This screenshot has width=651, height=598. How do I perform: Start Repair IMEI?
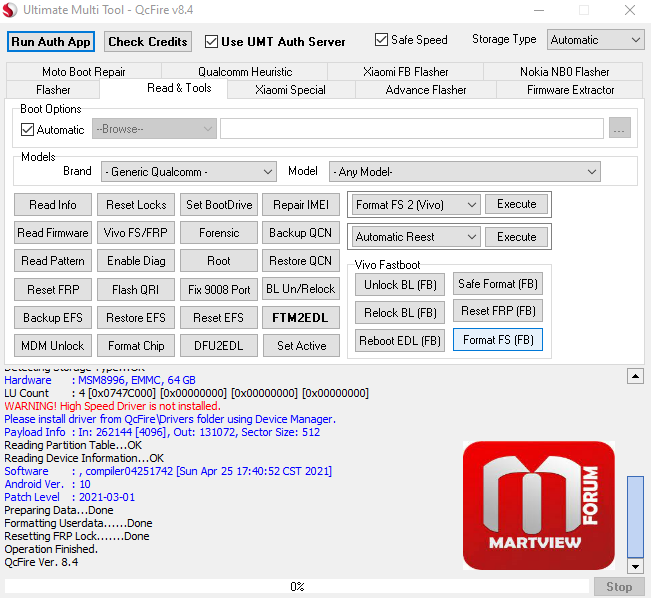[x=301, y=205]
